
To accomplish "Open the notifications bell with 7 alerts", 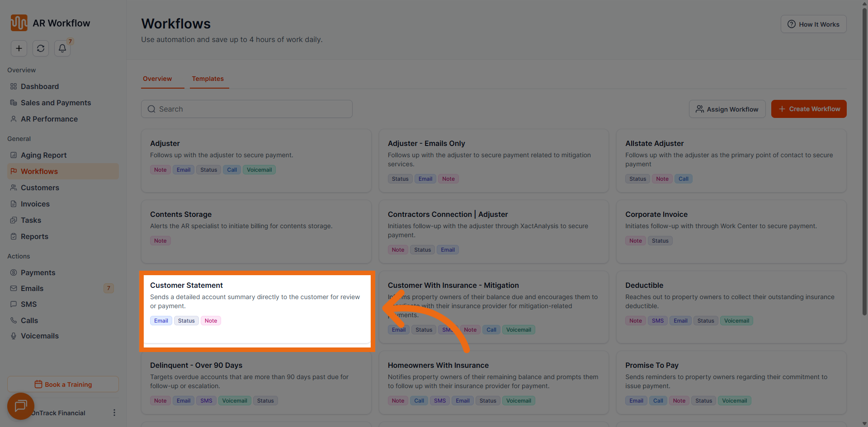I will tap(62, 48).
